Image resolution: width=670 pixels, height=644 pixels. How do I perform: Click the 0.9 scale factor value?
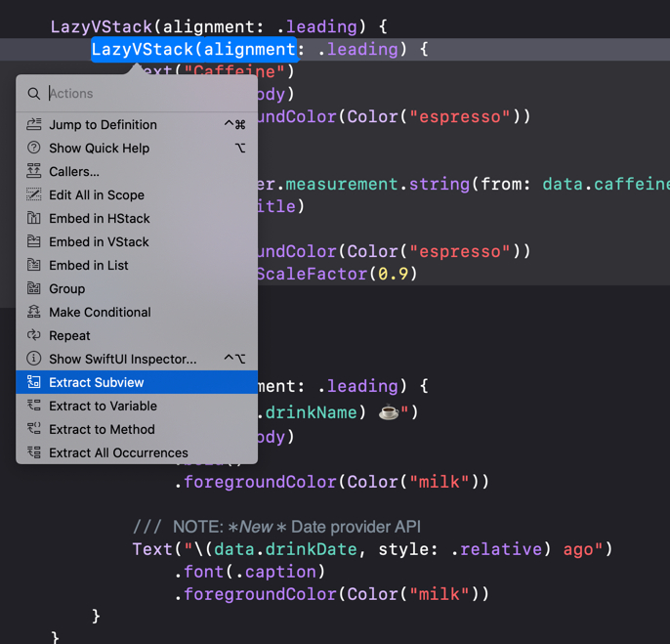point(393,274)
